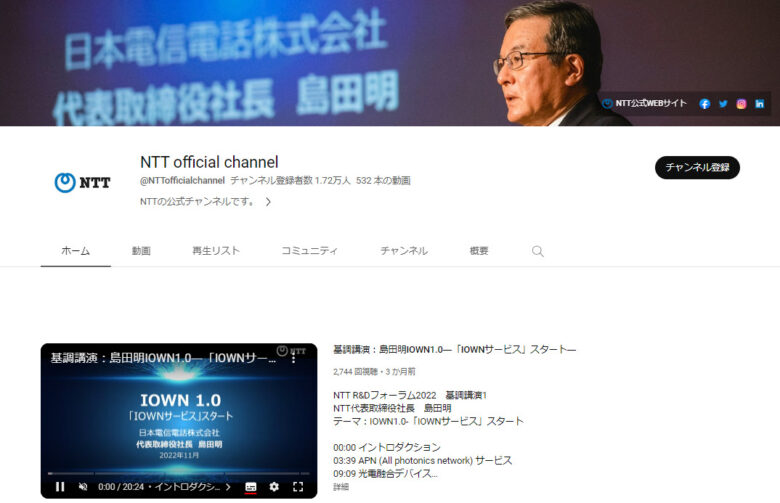Expand the description via 詳細
Screen dimensions: 780x503
pyautogui.click(x=341, y=487)
